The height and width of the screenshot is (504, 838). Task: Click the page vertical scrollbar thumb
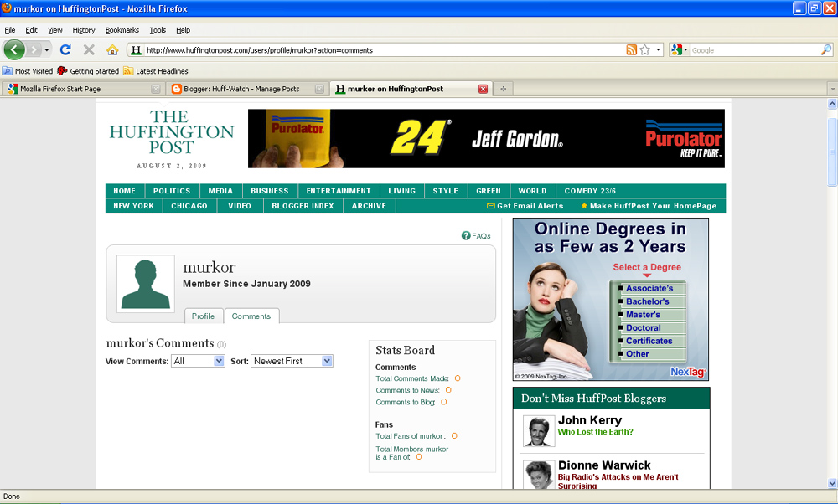[x=832, y=152]
